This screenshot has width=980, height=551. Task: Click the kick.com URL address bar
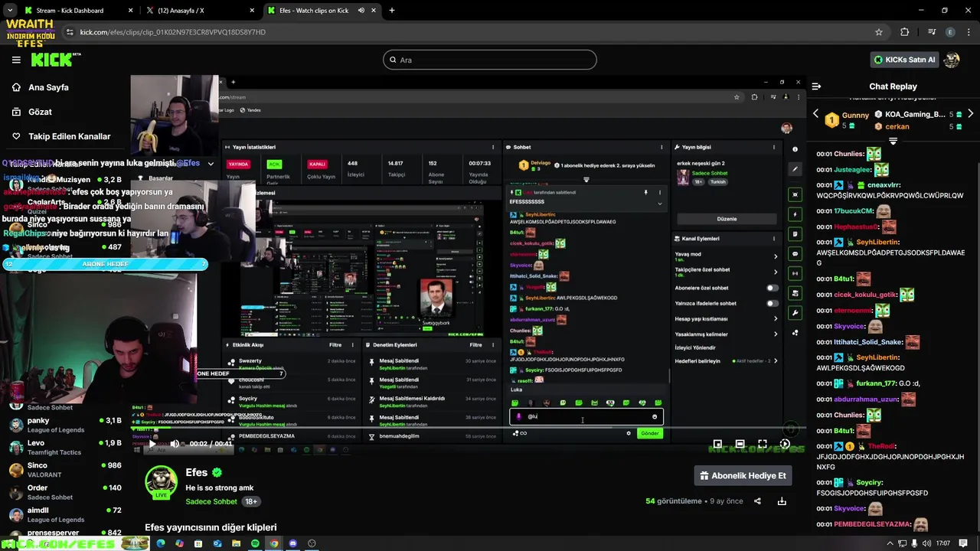[x=475, y=32]
